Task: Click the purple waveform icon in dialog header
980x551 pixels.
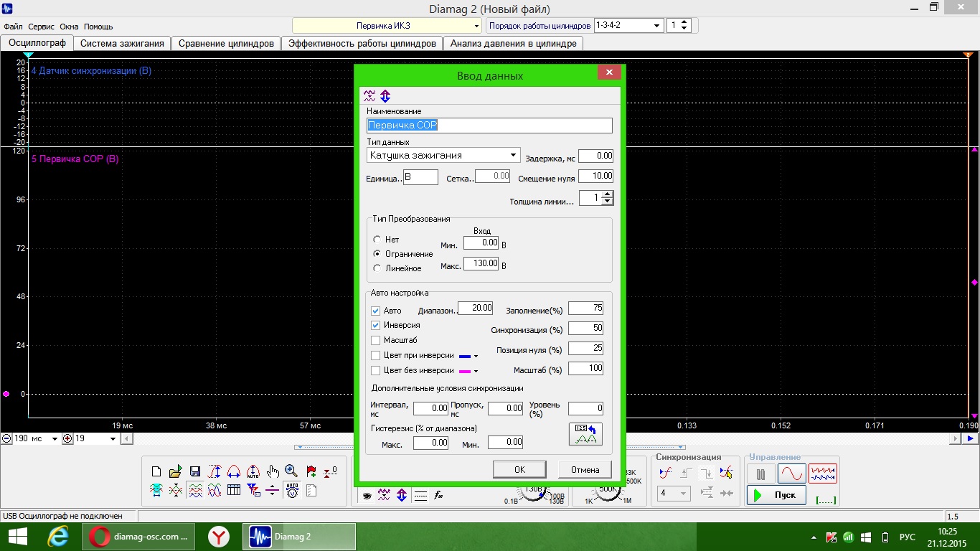Action: tap(369, 95)
